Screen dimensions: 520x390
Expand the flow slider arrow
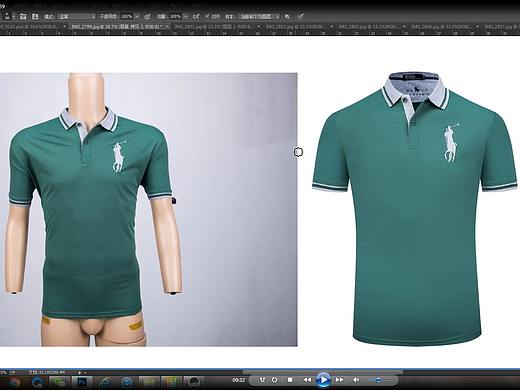click(x=186, y=16)
